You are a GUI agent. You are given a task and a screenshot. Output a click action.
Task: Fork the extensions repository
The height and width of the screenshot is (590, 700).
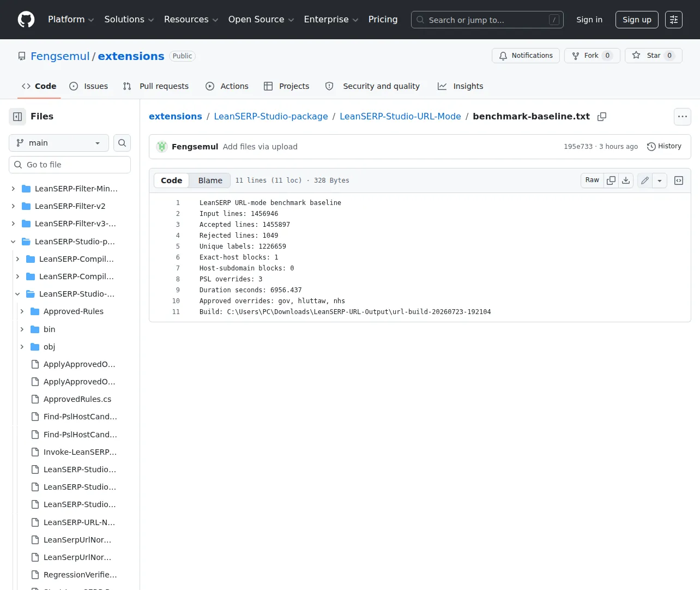pyautogui.click(x=592, y=56)
